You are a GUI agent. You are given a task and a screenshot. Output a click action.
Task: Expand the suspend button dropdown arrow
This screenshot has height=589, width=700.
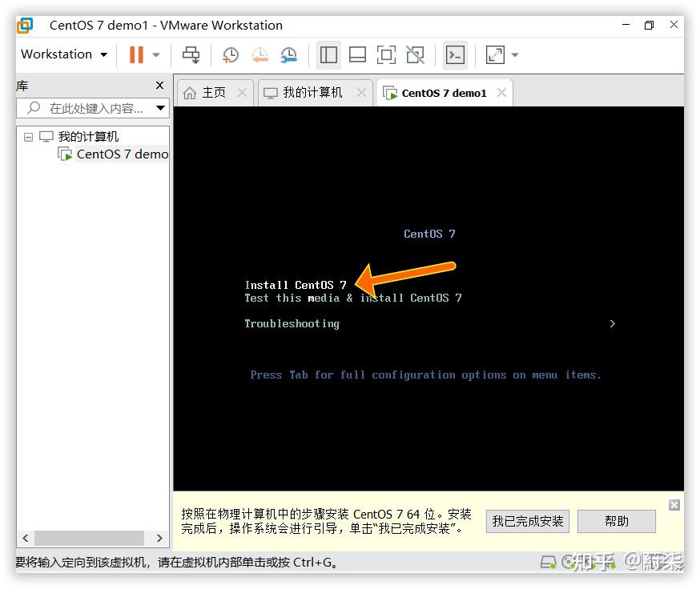click(x=154, y=54)
